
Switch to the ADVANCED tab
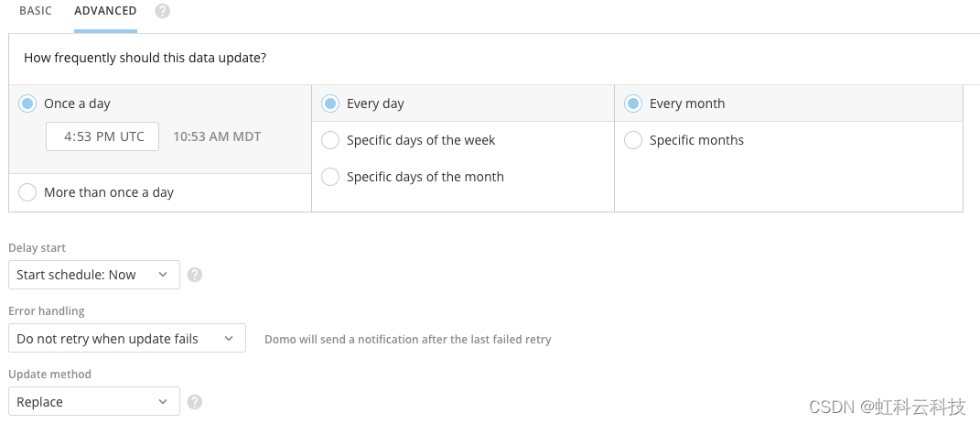105,11
